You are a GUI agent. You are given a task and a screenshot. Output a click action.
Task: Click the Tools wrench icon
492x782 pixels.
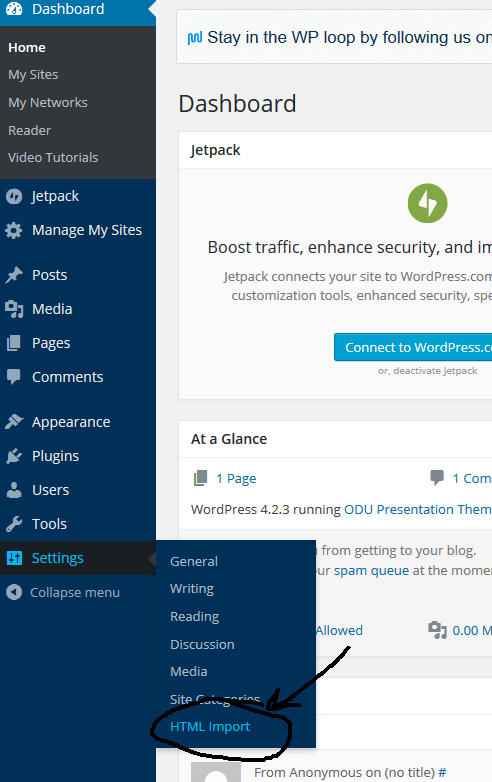click(x=14, y=524)
